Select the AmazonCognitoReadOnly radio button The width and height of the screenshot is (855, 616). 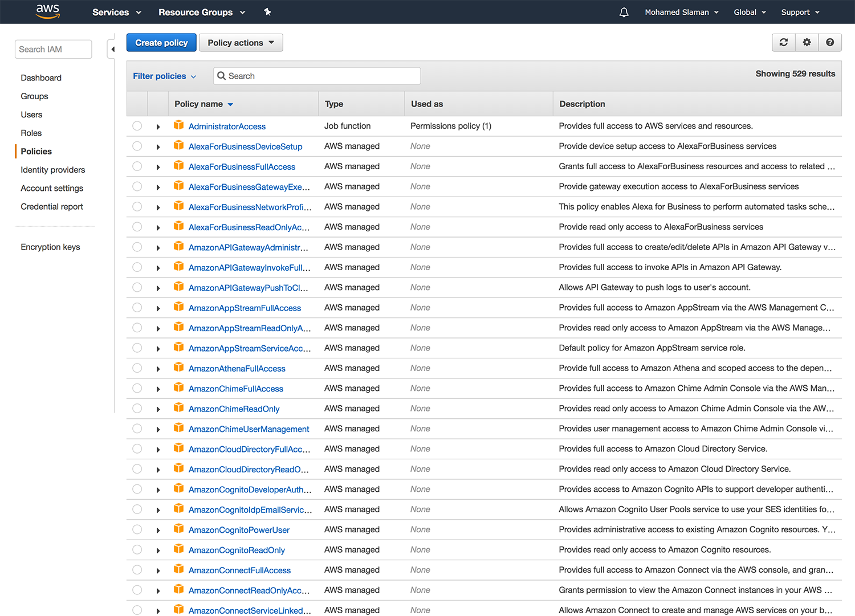[x=137, y=550]
